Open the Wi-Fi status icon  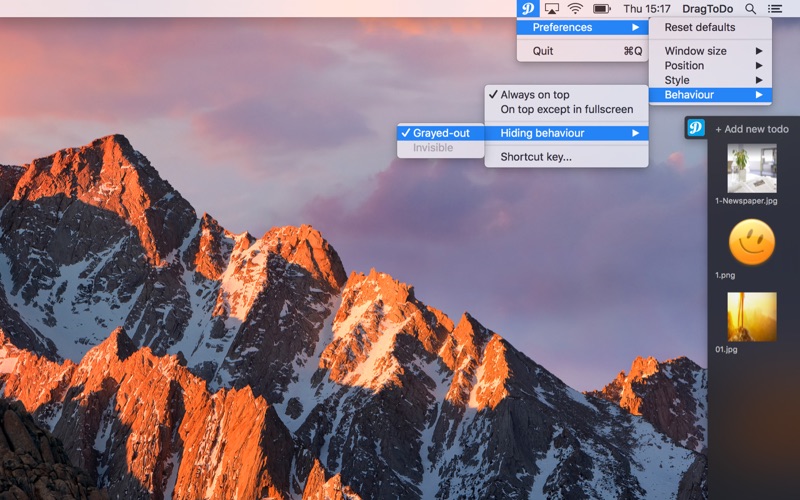[x=576, y=8]
